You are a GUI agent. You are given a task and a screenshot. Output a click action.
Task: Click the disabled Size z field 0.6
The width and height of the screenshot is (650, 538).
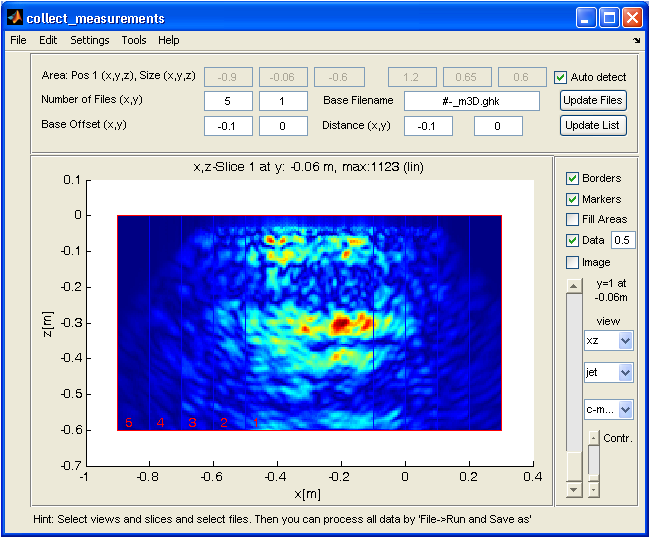[x=522, y=77]
